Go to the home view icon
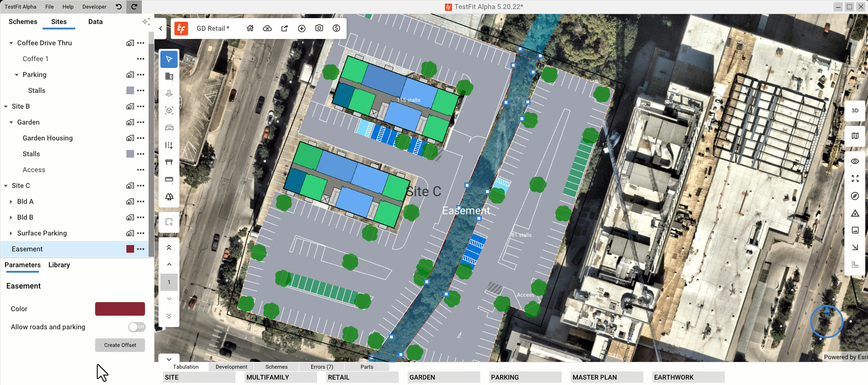868x385 pixels. point(250,28)
